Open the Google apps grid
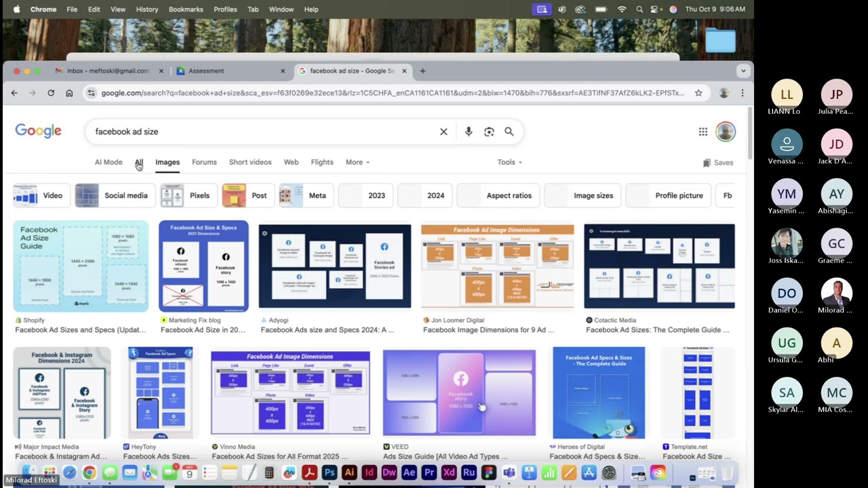Image resolution: width=868 pixels, height=488 pixels. (703, 131)
